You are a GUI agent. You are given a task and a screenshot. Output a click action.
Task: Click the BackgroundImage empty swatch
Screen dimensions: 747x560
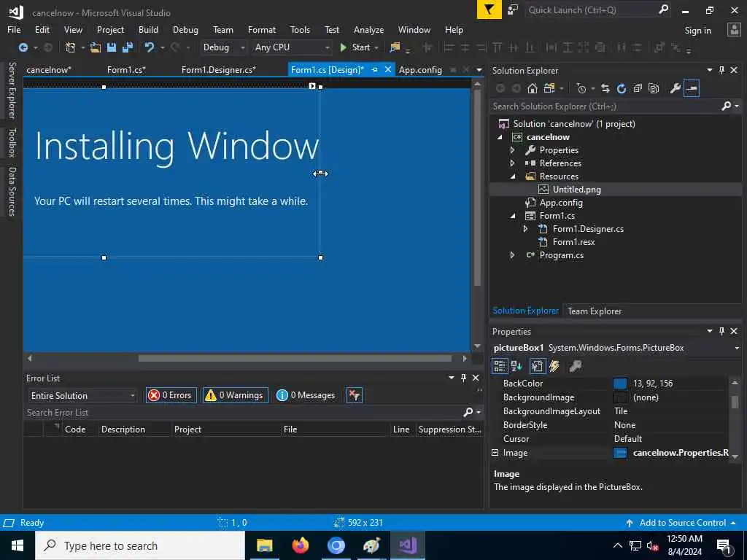point(620,397)
